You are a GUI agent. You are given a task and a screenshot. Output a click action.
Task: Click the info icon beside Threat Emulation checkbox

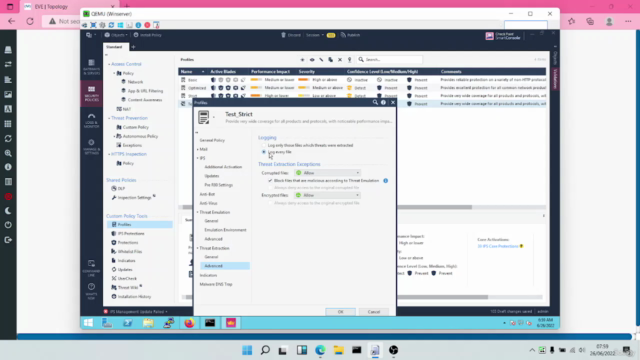386,180
